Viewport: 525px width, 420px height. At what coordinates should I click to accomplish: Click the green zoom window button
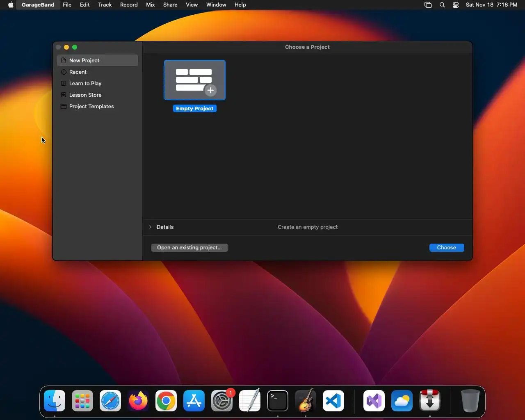pos(75,47)
